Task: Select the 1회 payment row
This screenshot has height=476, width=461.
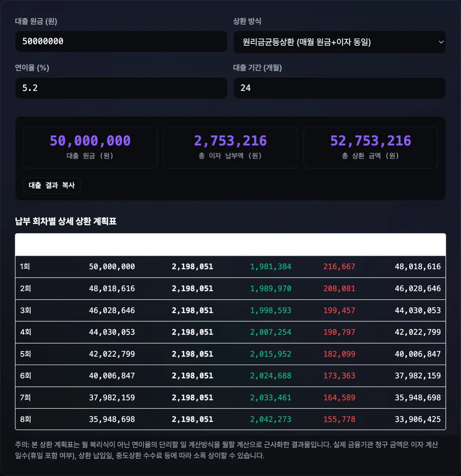Action: [230, 267]
